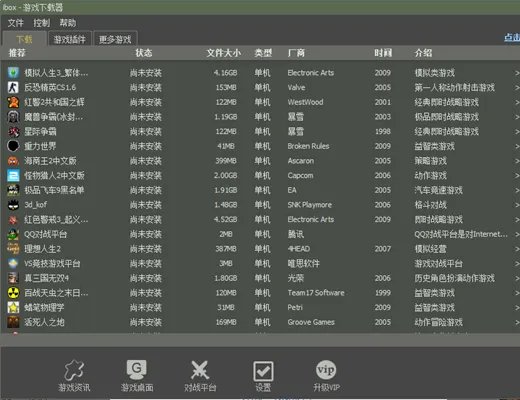Select the 魔兽争霸 game icon
520x400 pixels.
click(13, 116)
